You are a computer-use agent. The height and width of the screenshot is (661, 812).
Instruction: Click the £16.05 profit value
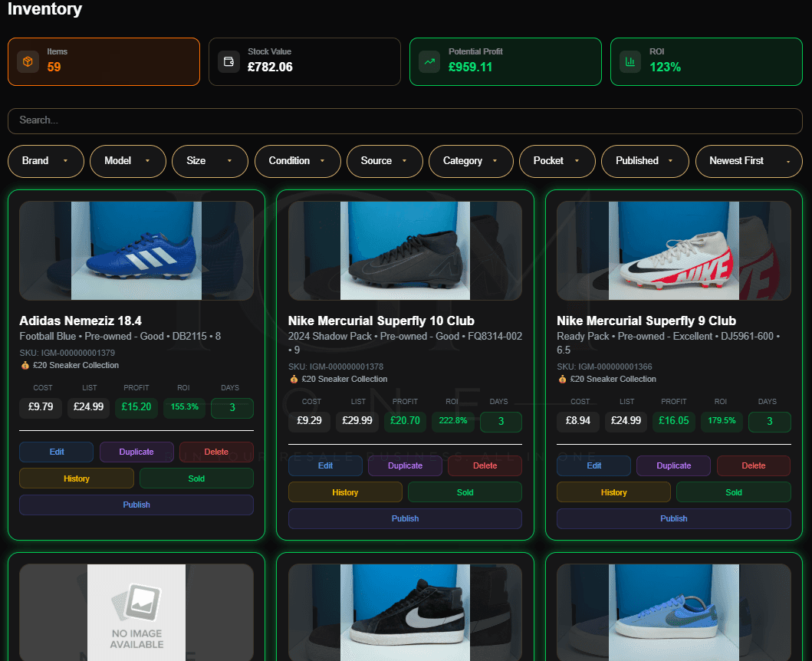click(x=674, y=421)
